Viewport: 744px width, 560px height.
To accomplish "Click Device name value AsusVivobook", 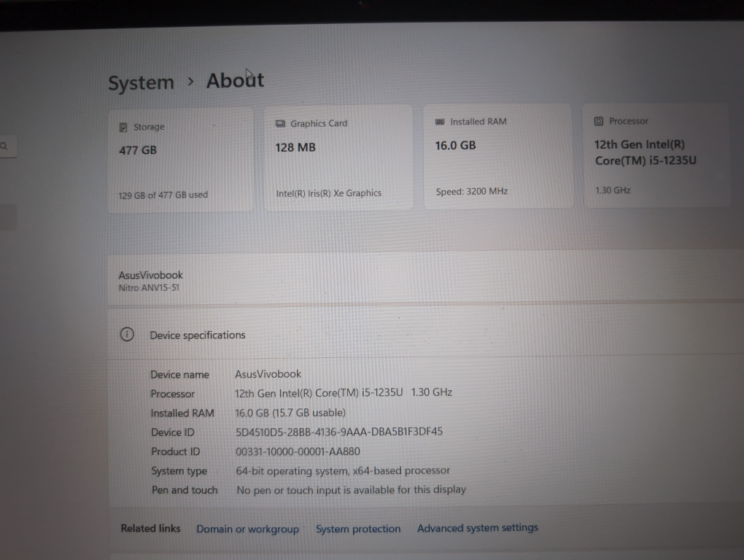I will click(268, 374).
